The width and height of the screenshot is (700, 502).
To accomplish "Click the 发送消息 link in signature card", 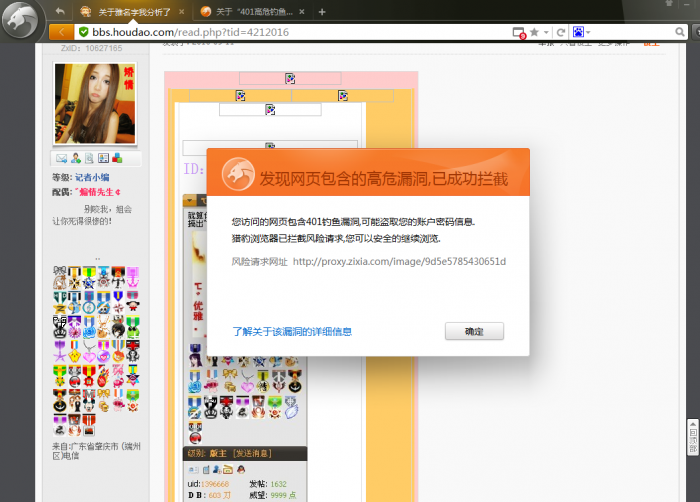I will tap(252, 453).
